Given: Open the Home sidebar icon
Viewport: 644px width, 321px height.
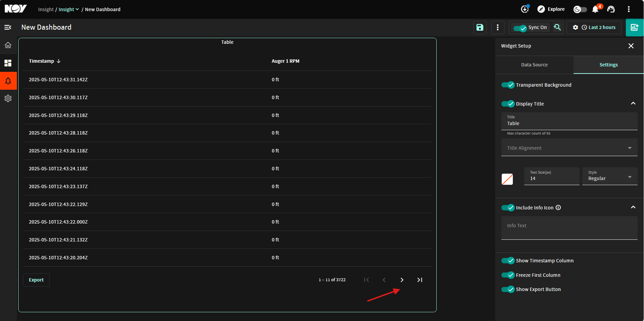Looking at the screenshot, I should (8, 45).
